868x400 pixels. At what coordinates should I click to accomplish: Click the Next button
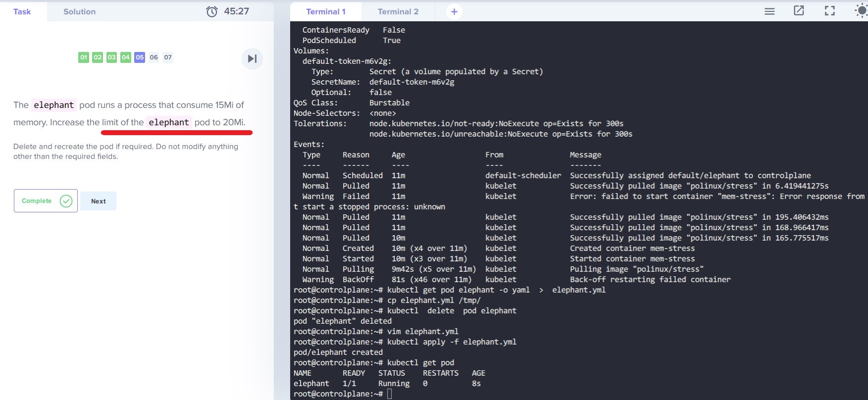pyautogui.click(x=99, y=201)
